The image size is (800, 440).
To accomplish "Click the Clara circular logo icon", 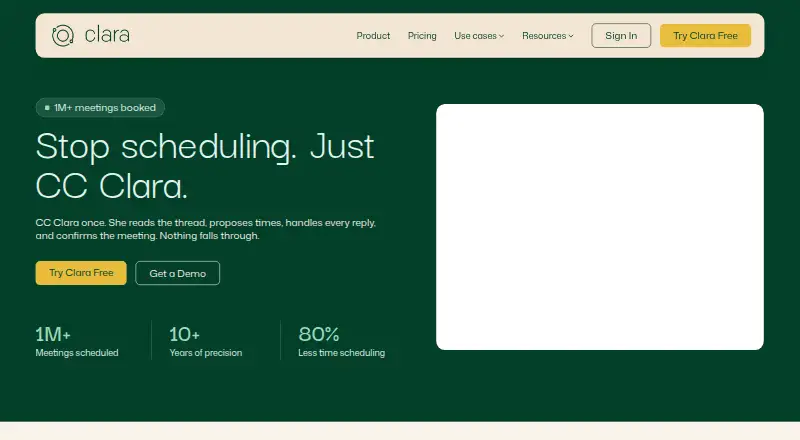I will [63, 36].
